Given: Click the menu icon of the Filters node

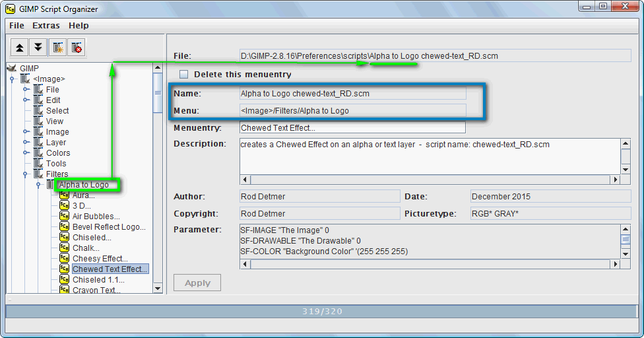Looking at the screenshot, I should tap(38, 174).
